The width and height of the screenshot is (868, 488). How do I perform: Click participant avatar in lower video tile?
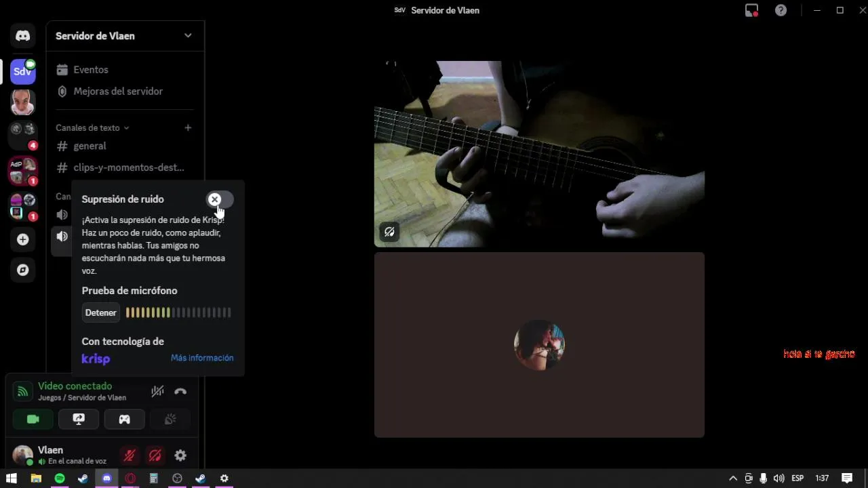[539, 345]
